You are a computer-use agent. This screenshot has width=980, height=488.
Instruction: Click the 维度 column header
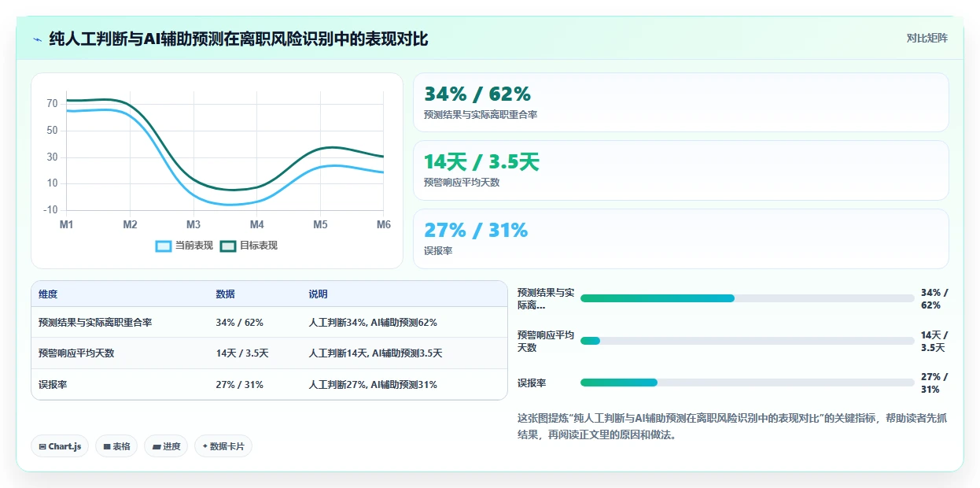[48, 294]
